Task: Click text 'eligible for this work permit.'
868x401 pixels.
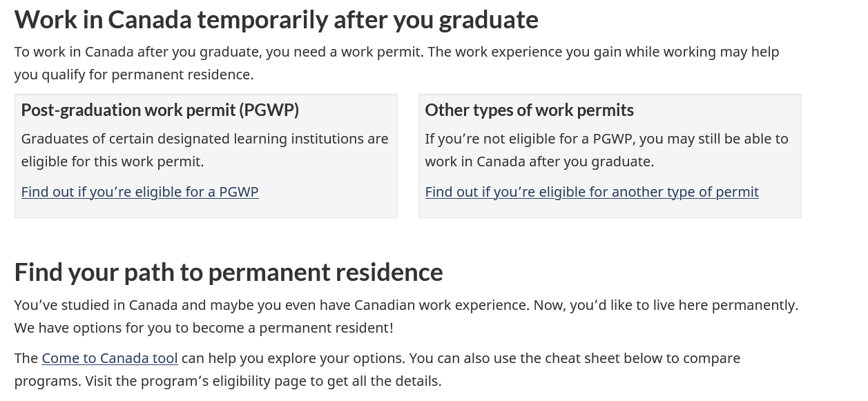Action: point(113,162)
